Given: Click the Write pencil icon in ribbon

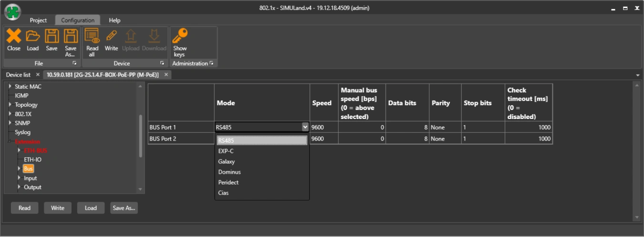Looking at the screenshot, I should (111, 36).
